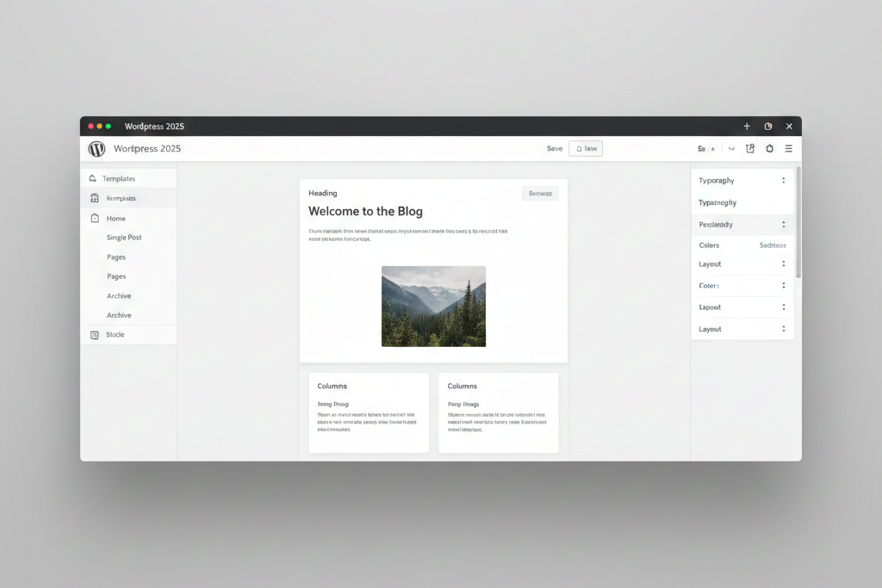This screenshot has width=882, height=588.
Task: Click the WordPress logo icon in the header
Action: pos(96,148)
